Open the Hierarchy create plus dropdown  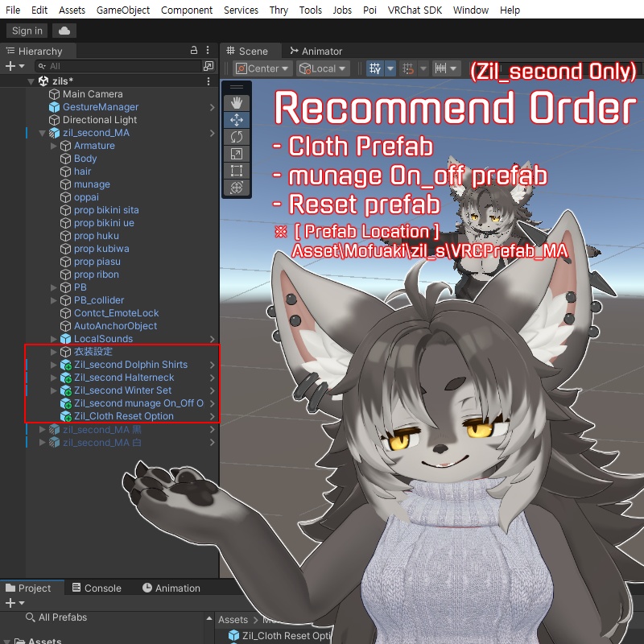[14, 66]
